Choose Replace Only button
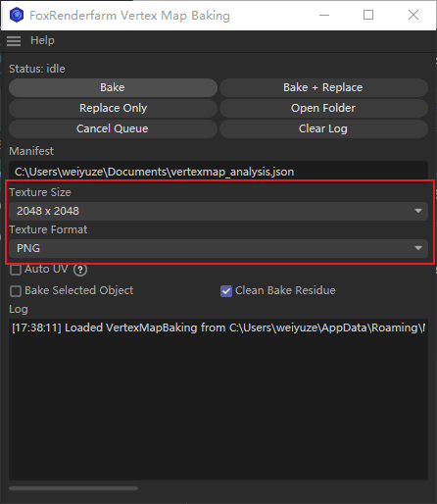 coord(113,108)
